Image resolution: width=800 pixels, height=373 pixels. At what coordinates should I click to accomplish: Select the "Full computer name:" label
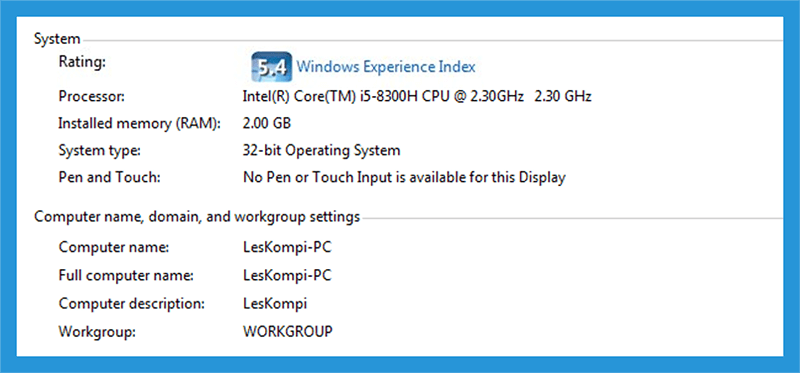pyautogui.click(x=126, y=276)
